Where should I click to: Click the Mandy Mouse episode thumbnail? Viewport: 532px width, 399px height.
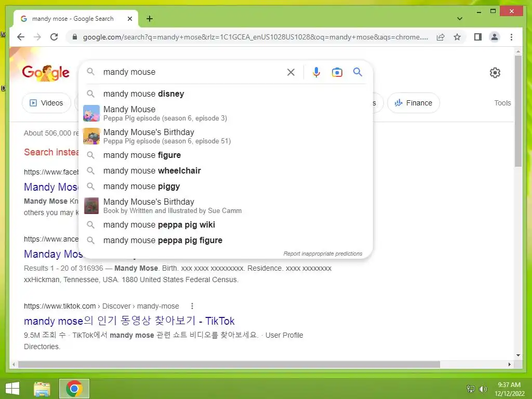click(91, 113)
